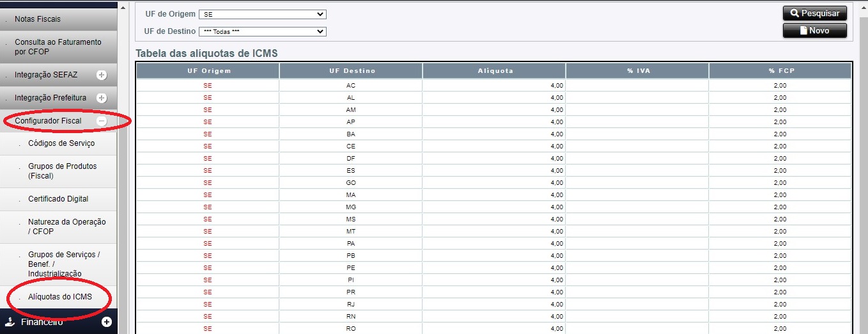868x334 pixels.
Task: Expand the Integração SEFAZ plus icon
Action: (101, 75)
